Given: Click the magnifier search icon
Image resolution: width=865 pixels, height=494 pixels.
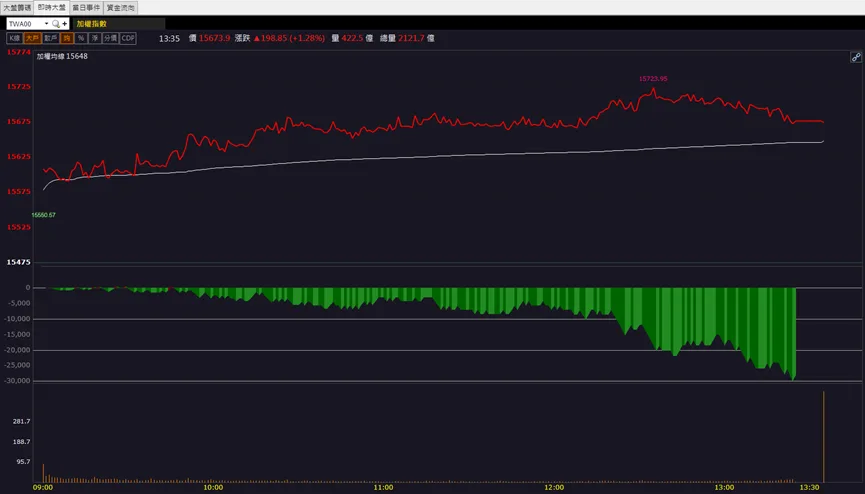Looking at the screenshot, I should [x=55, y=24].
